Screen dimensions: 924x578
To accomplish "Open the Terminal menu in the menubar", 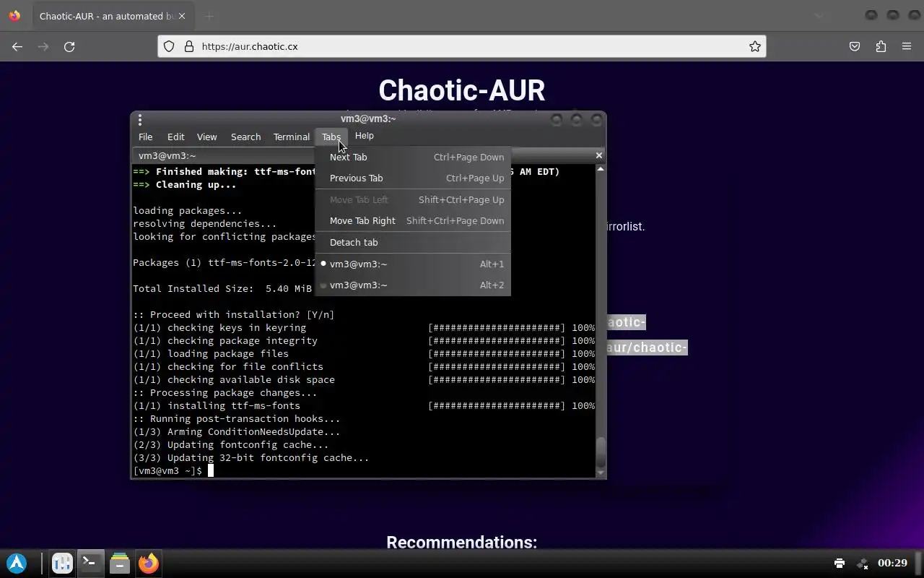I will pyautogui.click(x=292, y=137).
